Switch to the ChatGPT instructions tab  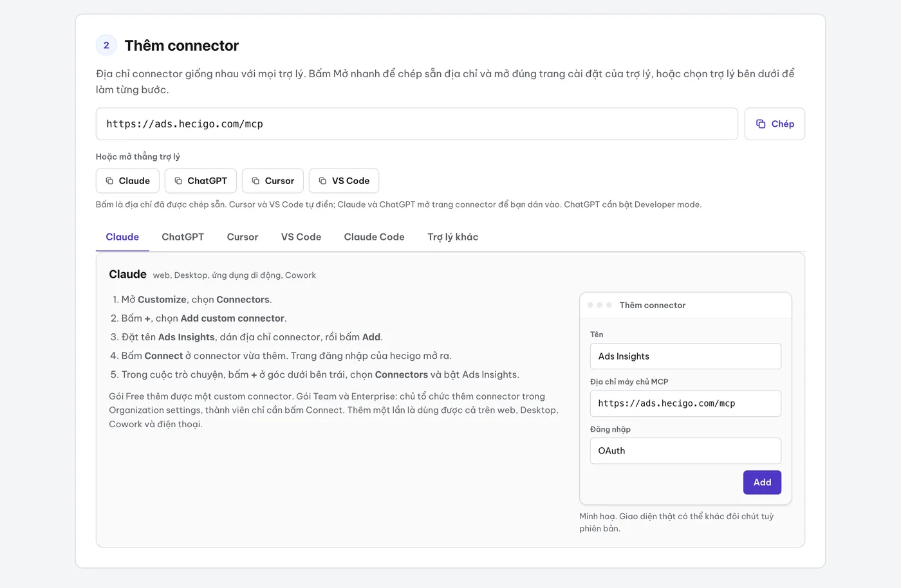183,237
